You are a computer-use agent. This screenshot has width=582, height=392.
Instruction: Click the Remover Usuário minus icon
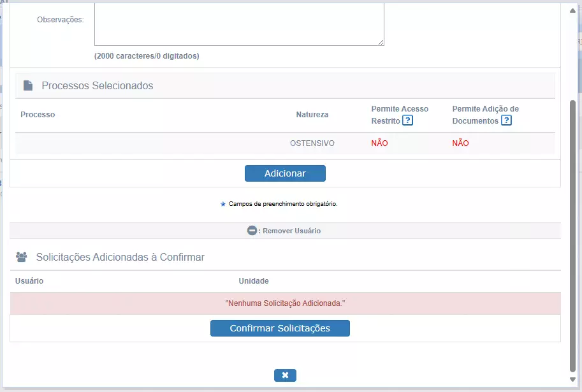coord(252,231)
